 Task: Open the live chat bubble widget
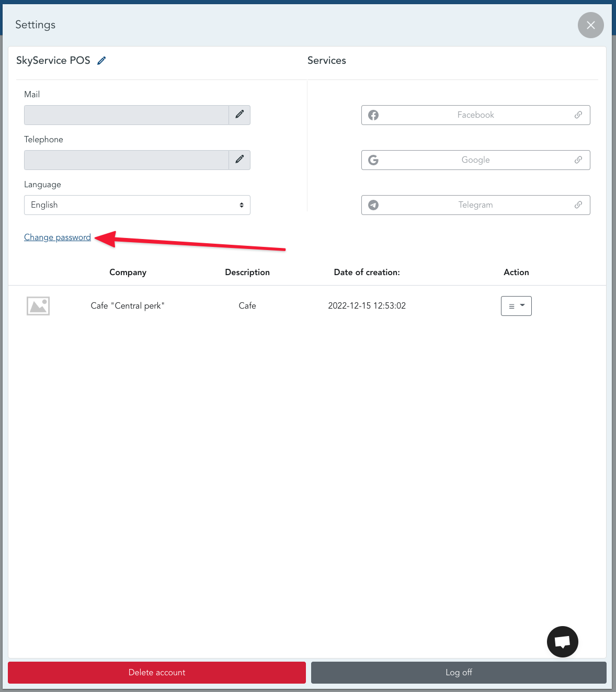(x=562, y=641)
